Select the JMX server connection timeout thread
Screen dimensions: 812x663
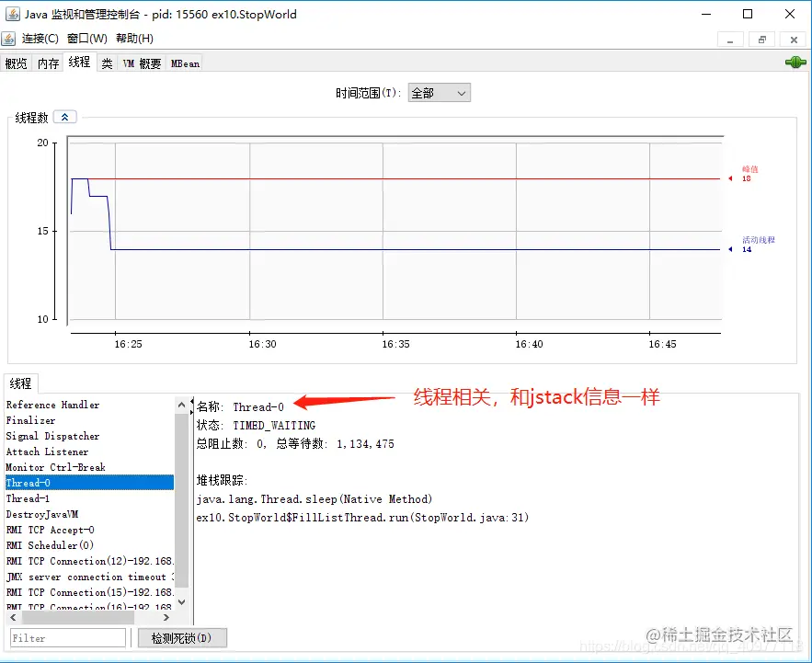89,577
